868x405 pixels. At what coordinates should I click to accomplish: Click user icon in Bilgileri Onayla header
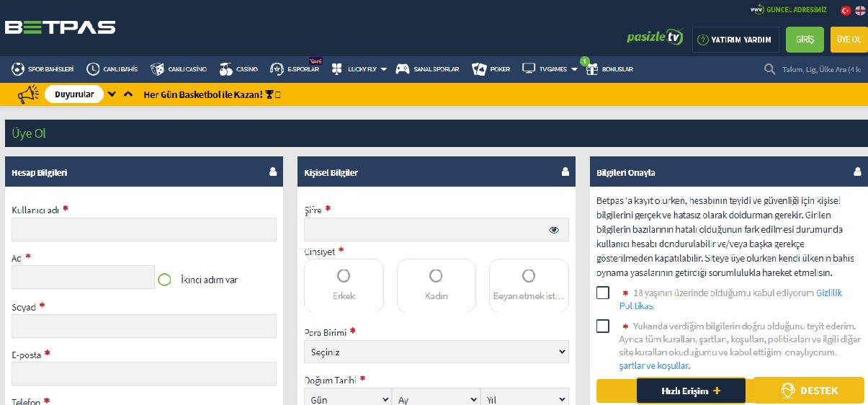click(857, 172)
